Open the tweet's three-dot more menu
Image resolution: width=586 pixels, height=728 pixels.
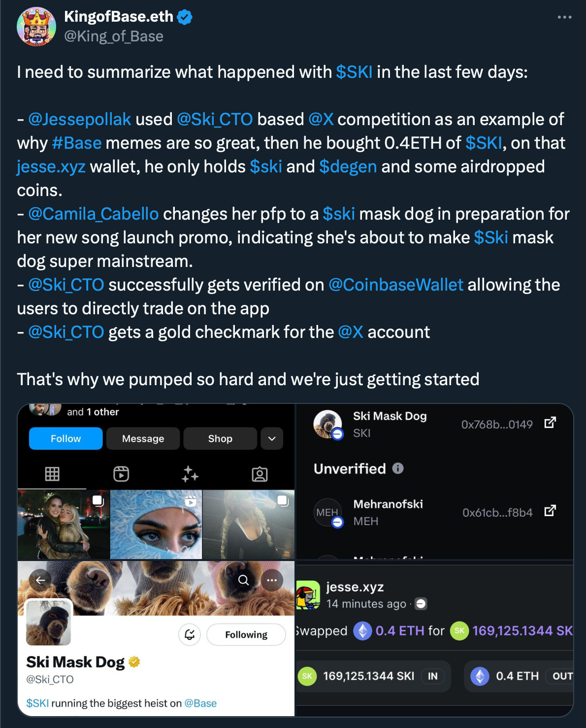tap(564, 17)
